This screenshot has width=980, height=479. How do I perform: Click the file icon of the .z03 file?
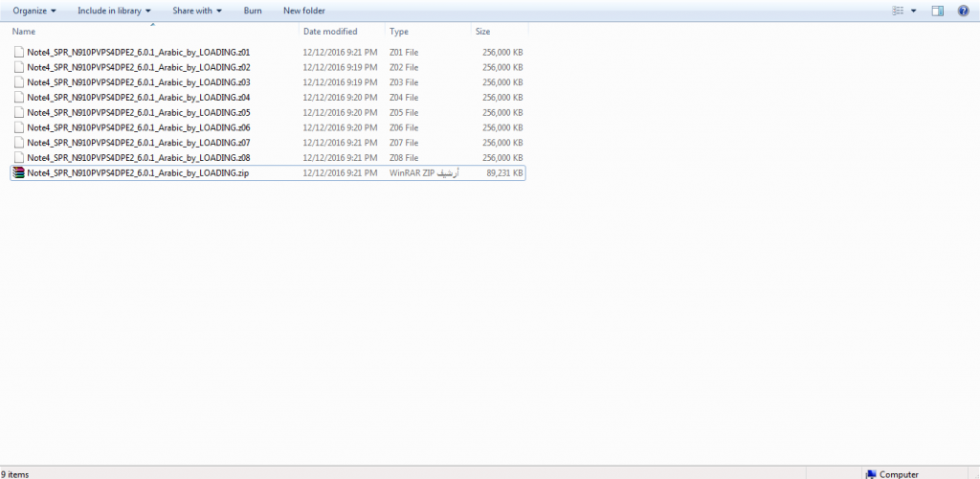pos(19,82)
